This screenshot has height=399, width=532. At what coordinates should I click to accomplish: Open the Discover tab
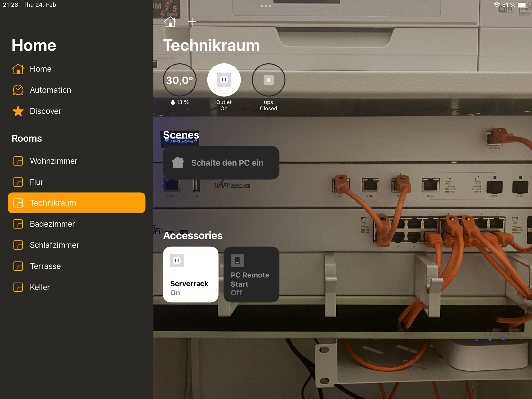point(45,111)
